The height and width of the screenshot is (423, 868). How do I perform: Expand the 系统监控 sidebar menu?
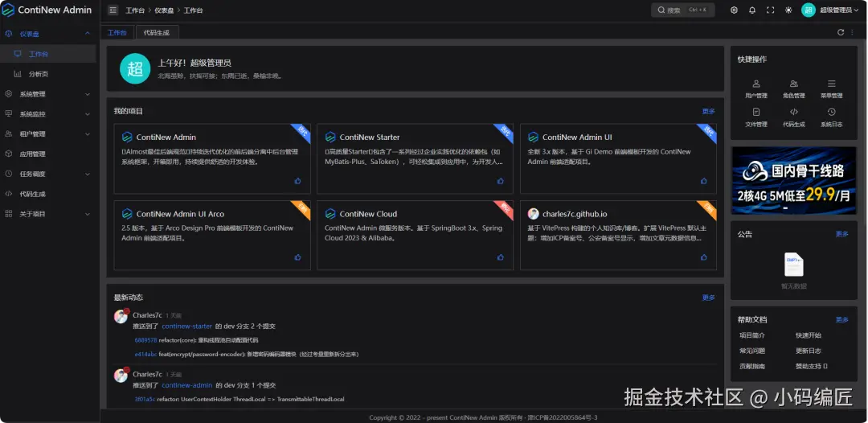coord(47,114)
